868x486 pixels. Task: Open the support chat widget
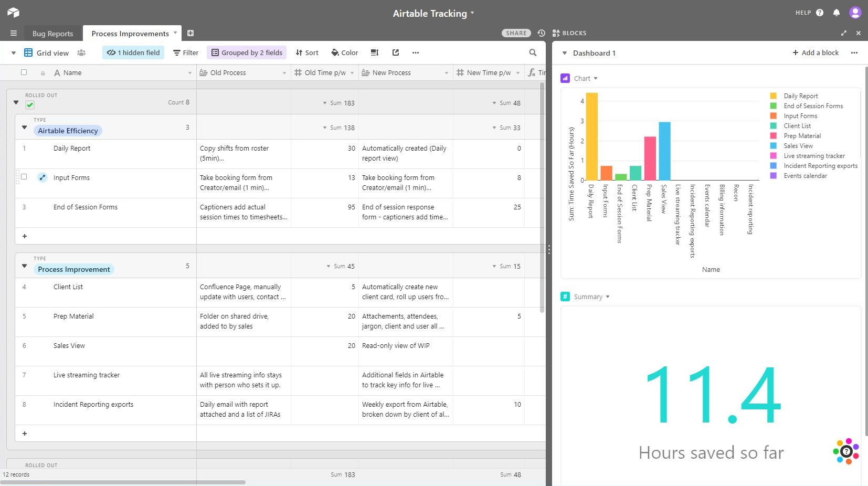tap(846, 451)
